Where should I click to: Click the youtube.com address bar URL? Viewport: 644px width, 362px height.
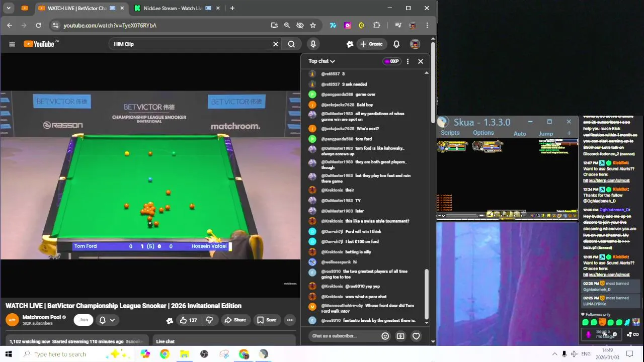110,25
